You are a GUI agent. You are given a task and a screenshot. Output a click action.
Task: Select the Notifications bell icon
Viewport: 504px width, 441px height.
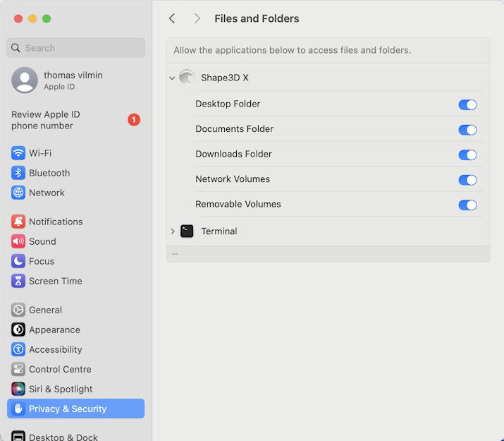[18, 222]
